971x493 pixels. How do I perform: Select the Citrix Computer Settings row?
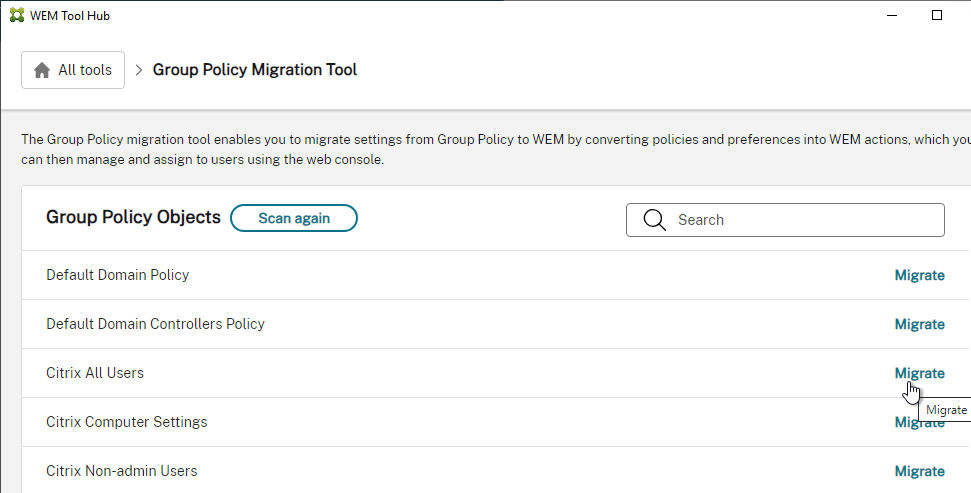[x=495, y=422]
